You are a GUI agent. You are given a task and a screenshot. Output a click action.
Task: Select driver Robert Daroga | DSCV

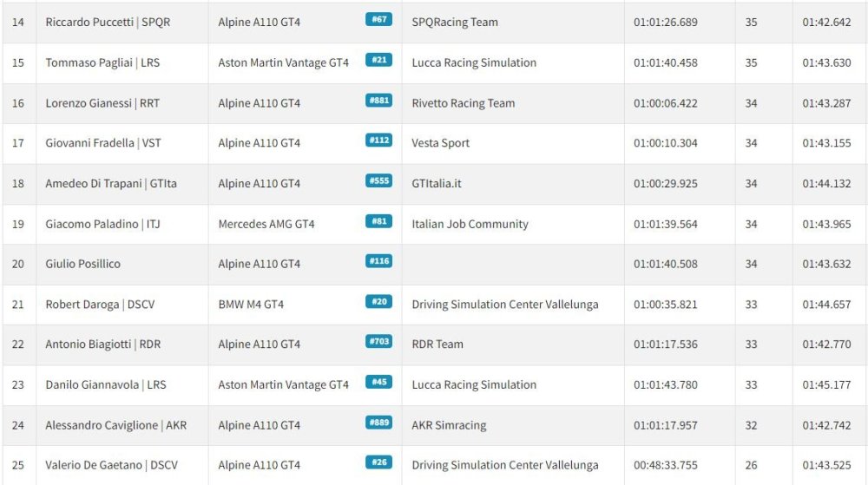(100, 305)
